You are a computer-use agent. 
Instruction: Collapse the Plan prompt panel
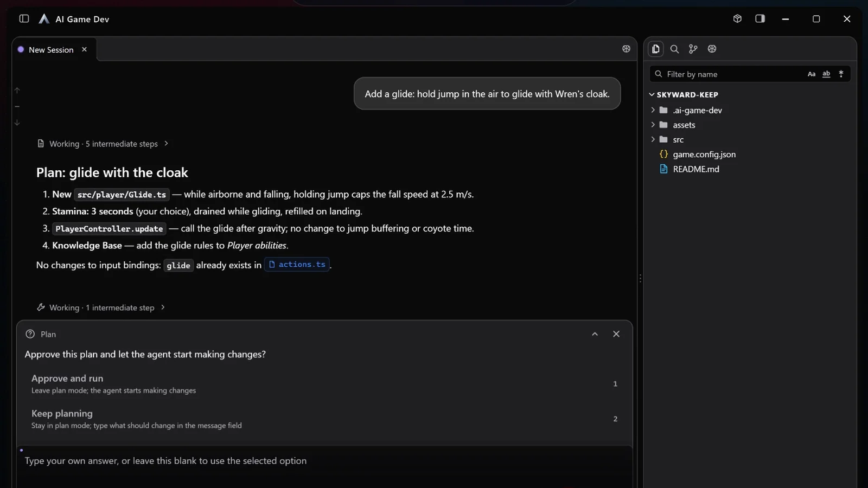(595, 334)
